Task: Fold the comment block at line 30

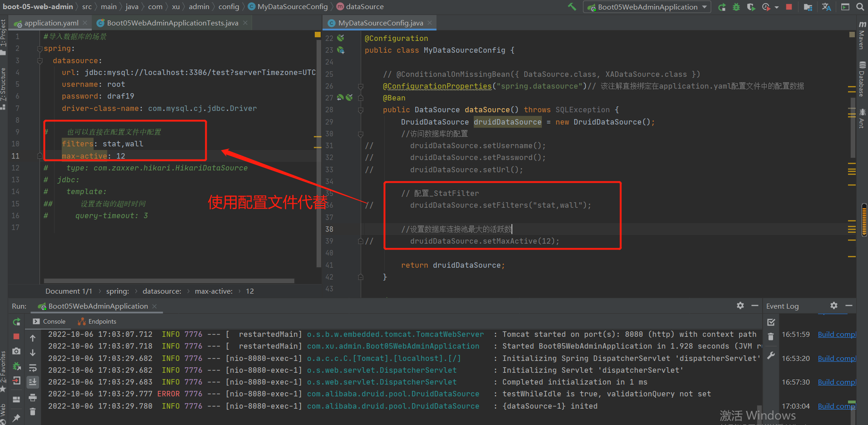Action: tap(361, 134)
